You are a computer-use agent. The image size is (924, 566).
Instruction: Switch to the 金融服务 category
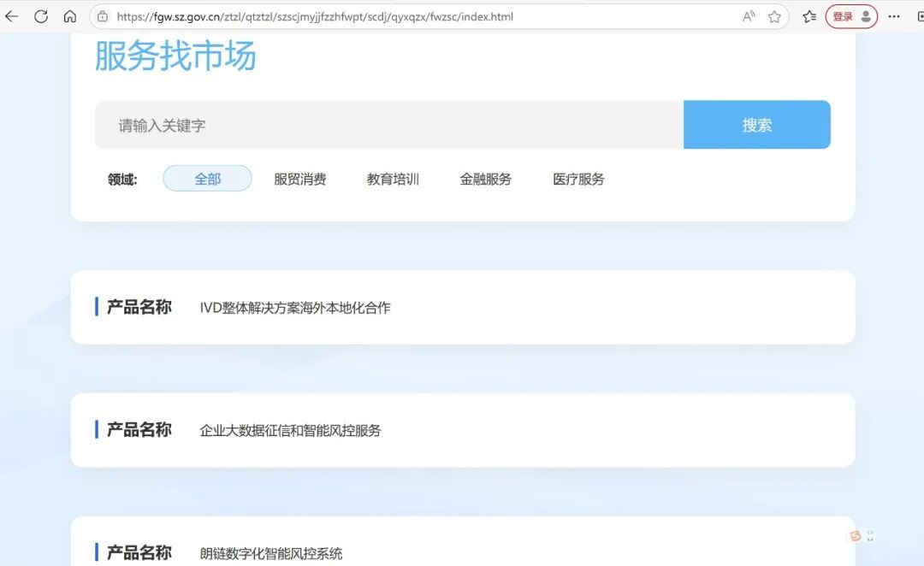tap(485, 179)
